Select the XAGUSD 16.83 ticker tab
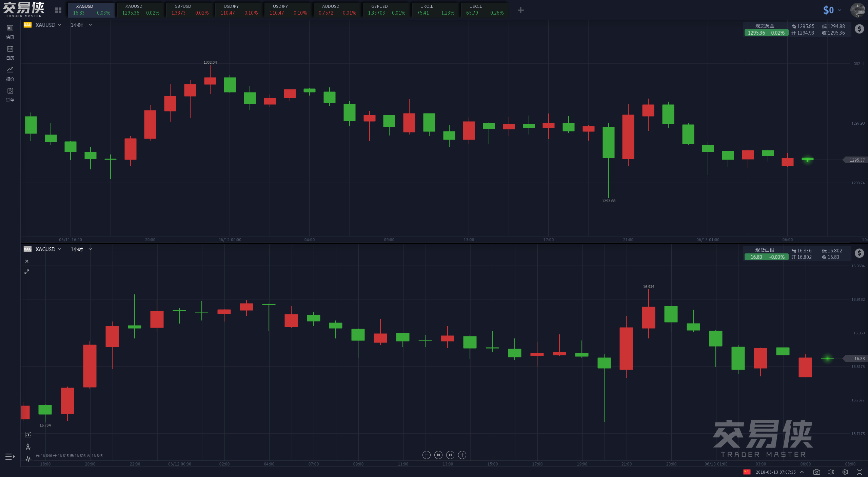The image size is (868, 477). [92, 10]
